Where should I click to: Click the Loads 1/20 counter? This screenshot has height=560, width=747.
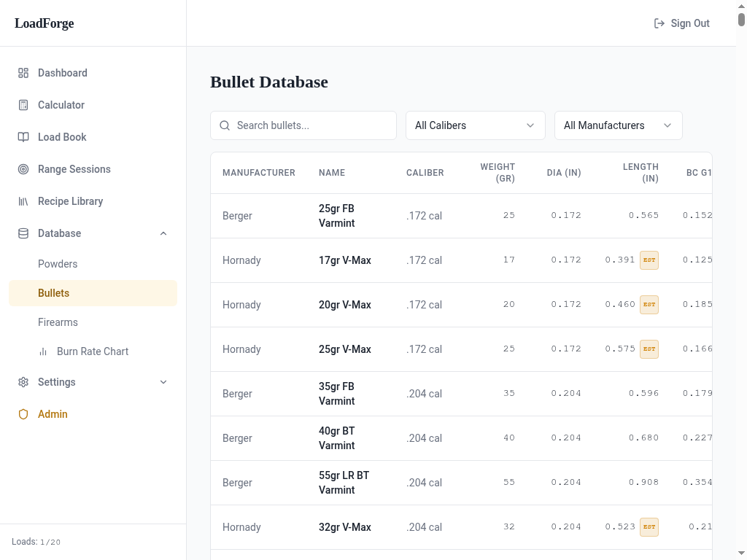36,542
